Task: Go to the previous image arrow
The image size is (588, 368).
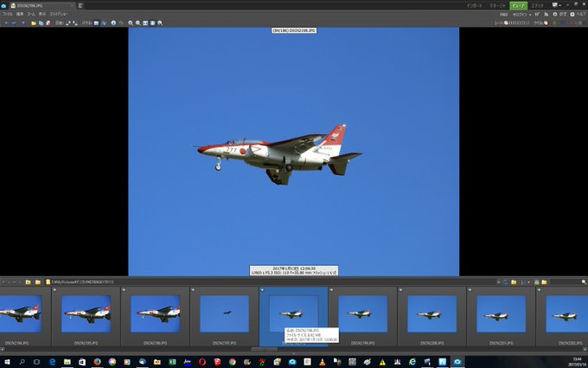Action: click(6, 23)
